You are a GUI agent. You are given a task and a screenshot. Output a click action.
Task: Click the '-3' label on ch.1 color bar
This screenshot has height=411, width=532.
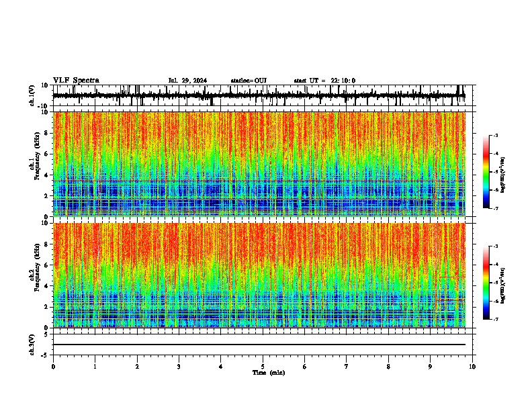pos(495,135)
